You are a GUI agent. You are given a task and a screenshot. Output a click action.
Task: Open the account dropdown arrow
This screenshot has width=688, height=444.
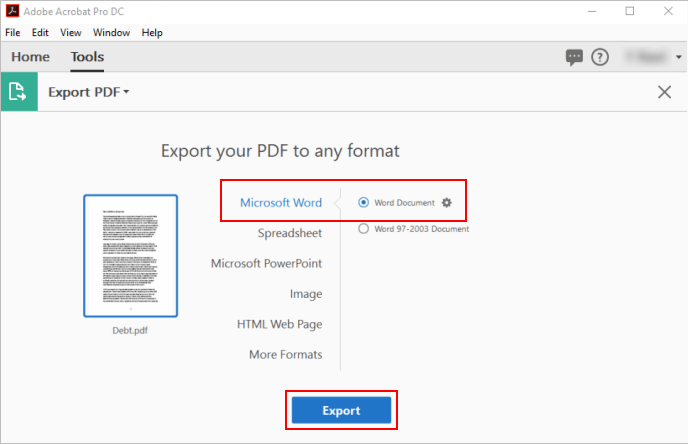[x=679, y=57]
